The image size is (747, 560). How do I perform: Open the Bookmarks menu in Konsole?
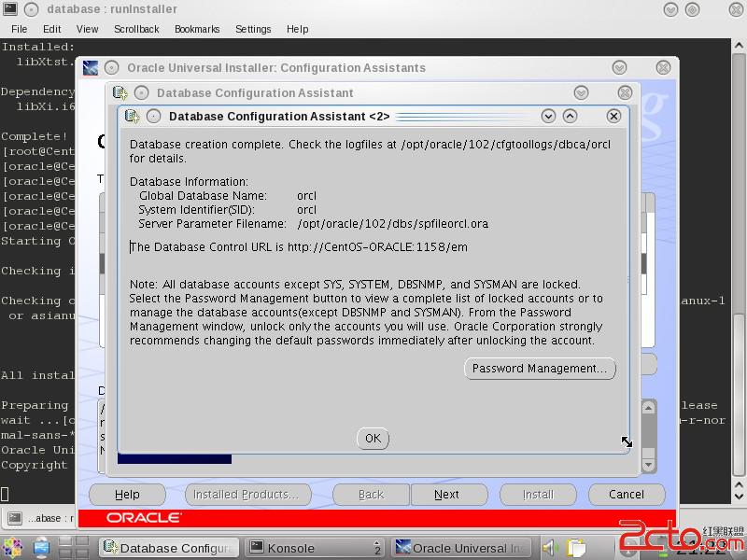[x=197, y=29]
